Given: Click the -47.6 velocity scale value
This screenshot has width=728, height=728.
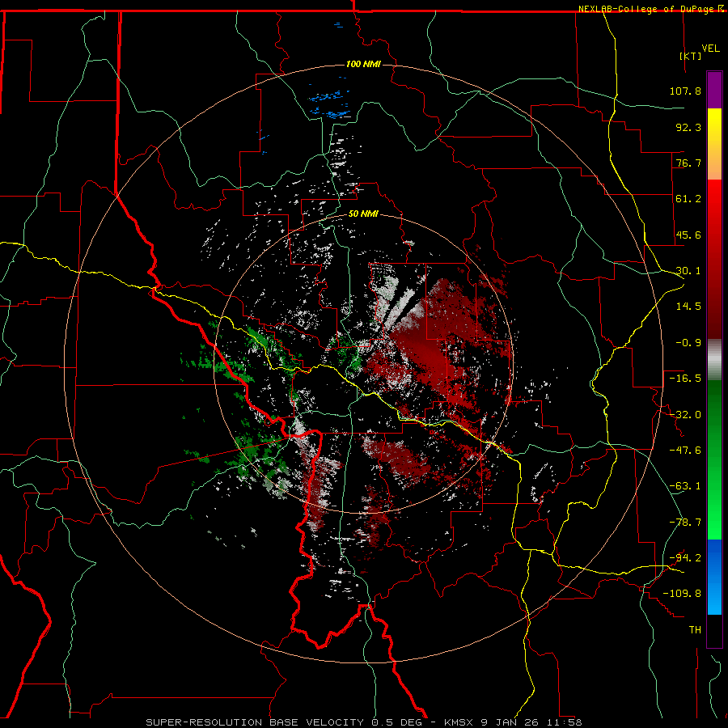Looking at the screenshot, I should (x=685, y=451).
